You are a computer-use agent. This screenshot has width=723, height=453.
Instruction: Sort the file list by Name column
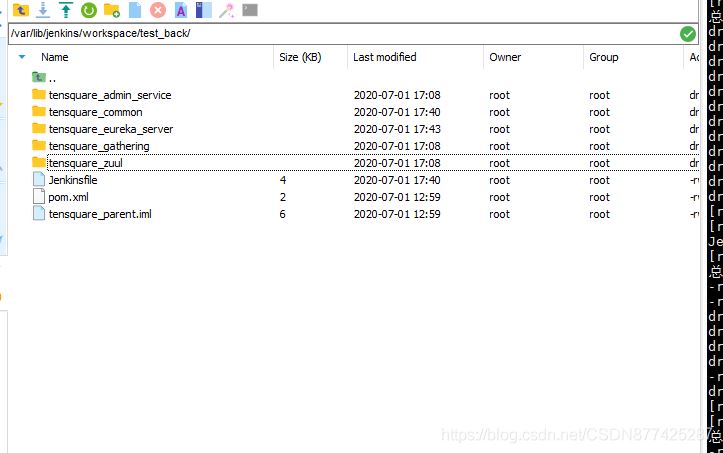(x=54, y=57)
